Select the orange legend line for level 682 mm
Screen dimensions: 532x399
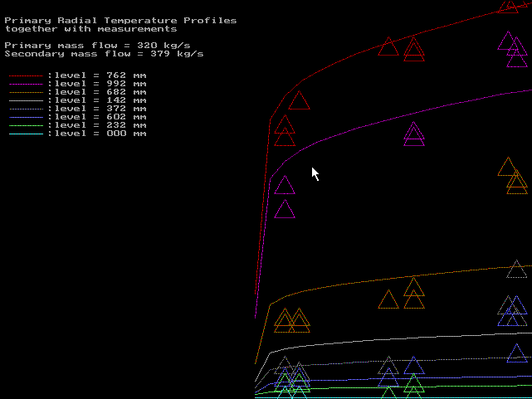pyautogui.click(x=26, y=92)
